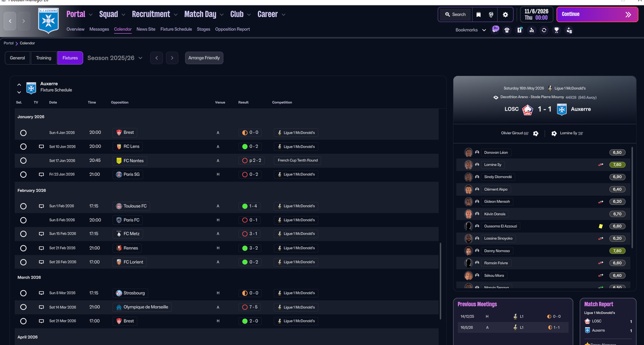Switch calendar view to Training tab

[44, 58]
